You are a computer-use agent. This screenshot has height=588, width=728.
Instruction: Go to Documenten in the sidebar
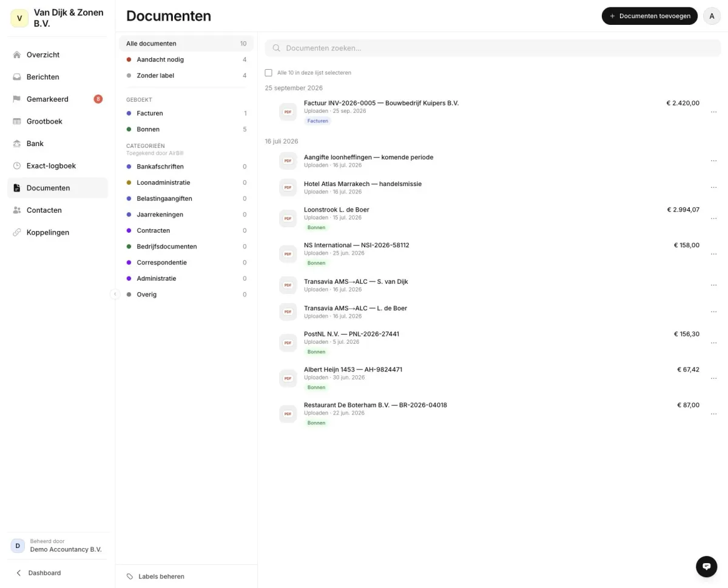[58, 188]
